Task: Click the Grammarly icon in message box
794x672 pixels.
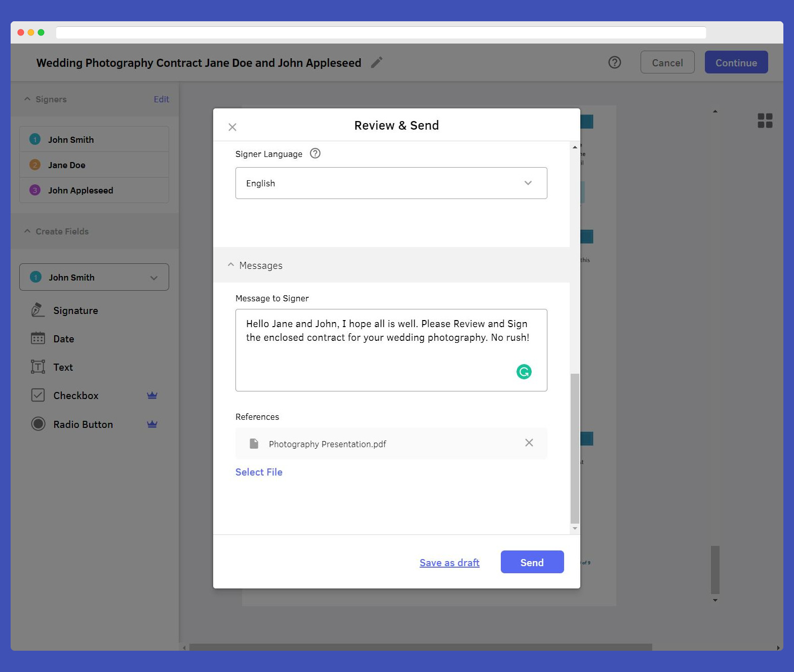Action: tap(524, 372)
